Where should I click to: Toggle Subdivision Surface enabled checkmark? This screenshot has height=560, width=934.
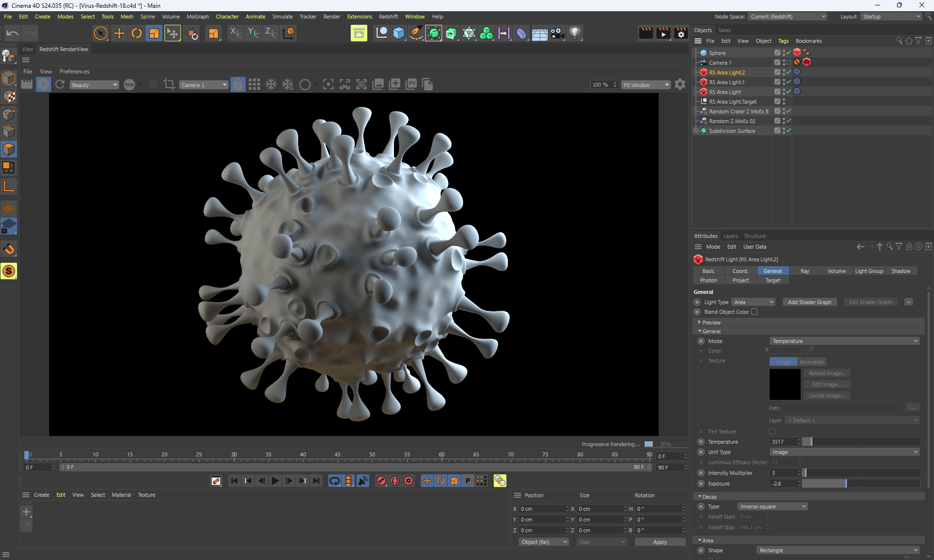tap(789, 131)
